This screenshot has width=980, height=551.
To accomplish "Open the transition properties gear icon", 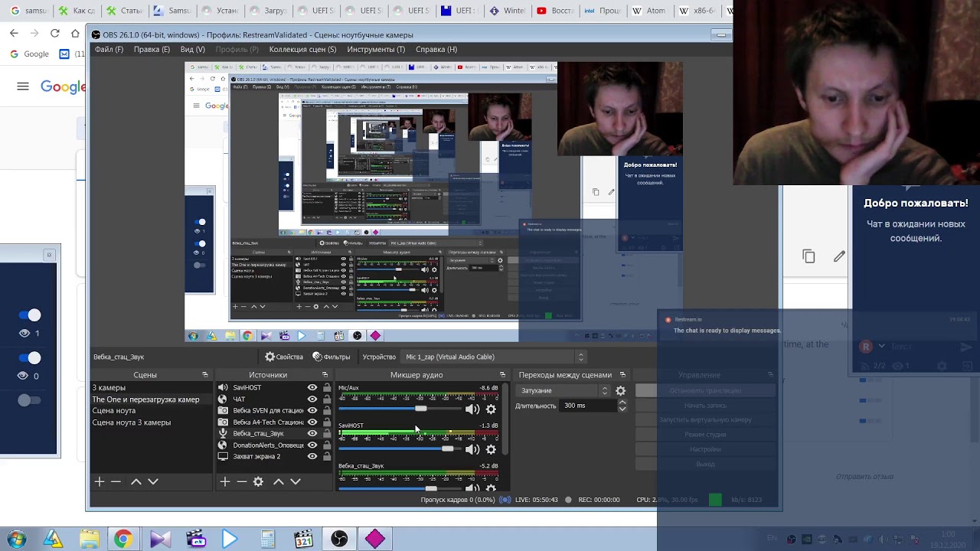I will tap(620, 391).
